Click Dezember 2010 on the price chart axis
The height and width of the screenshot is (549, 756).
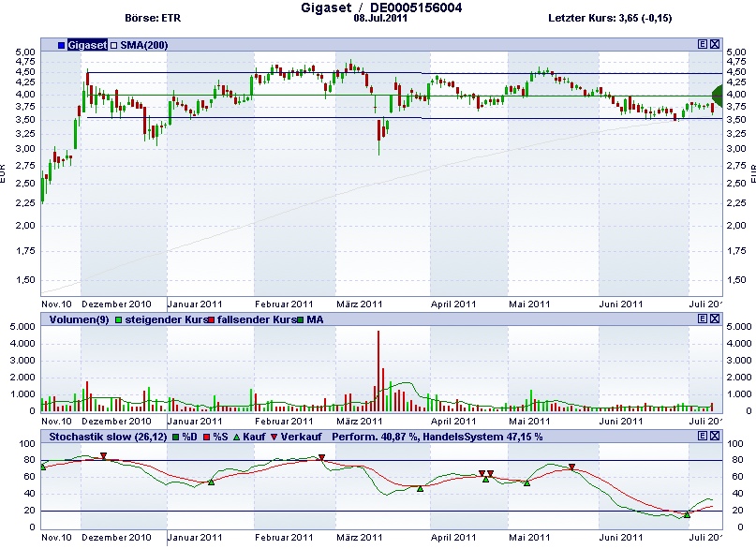point(116,304)
